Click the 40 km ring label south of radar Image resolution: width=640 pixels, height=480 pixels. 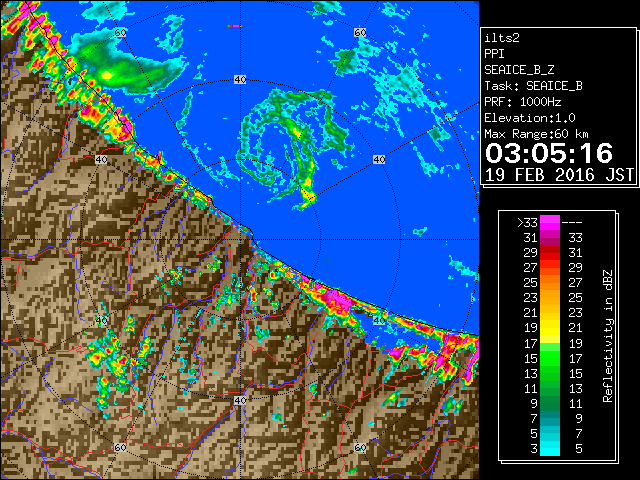click(x=240, y=400)
